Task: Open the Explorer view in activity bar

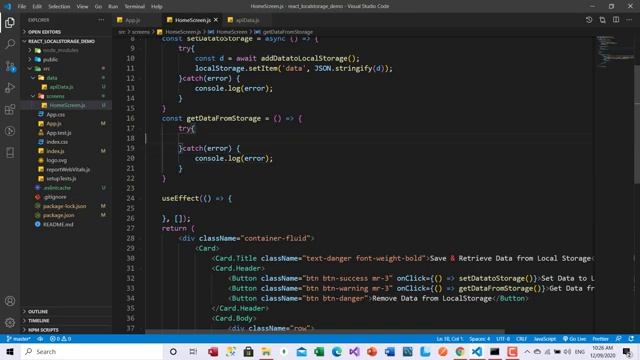Action: tap(10, 22)
